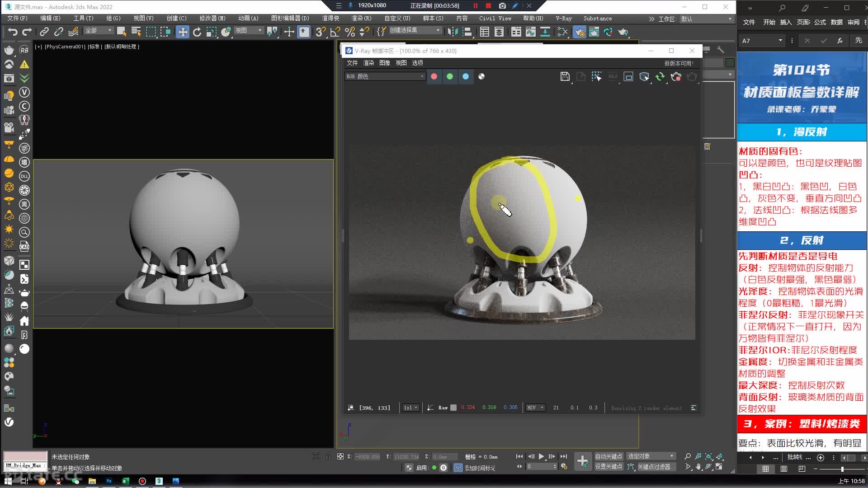Open Excel from the Windows taskbar
Viewport: 868px width, 488px height.
tap(125, 481)
